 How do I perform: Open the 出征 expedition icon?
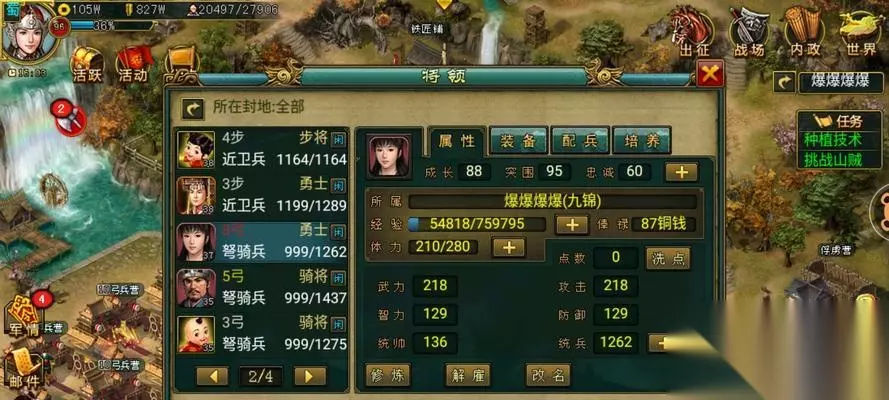pos(693,31)
